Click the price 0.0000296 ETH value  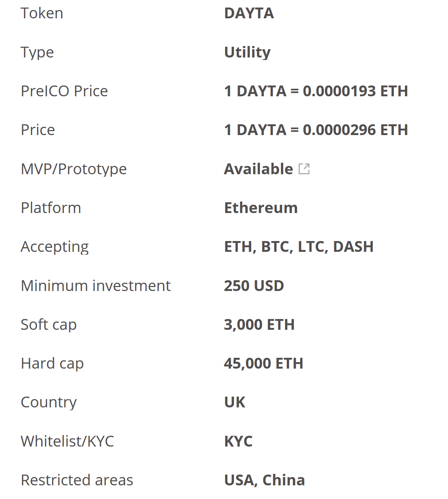coord(316,130)
